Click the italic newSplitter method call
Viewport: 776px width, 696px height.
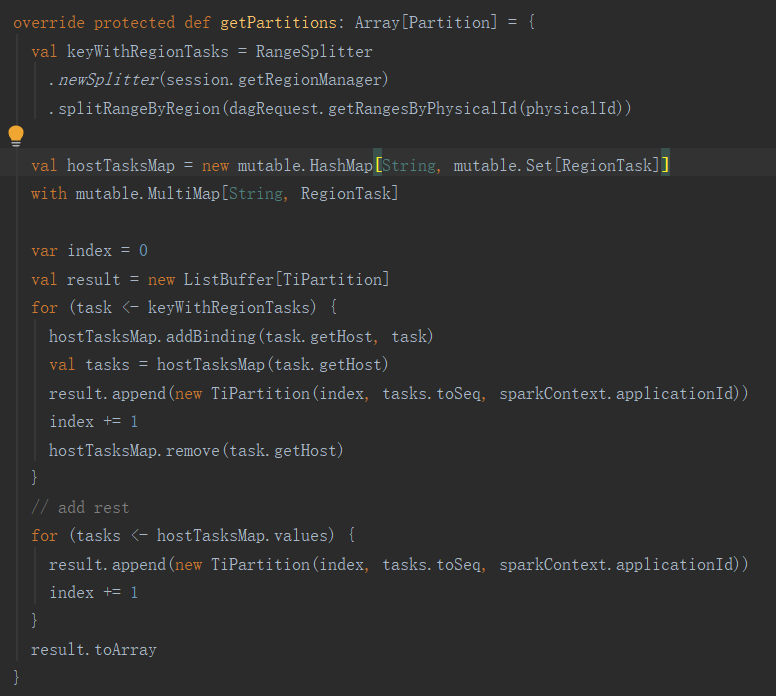pos(102,79)
